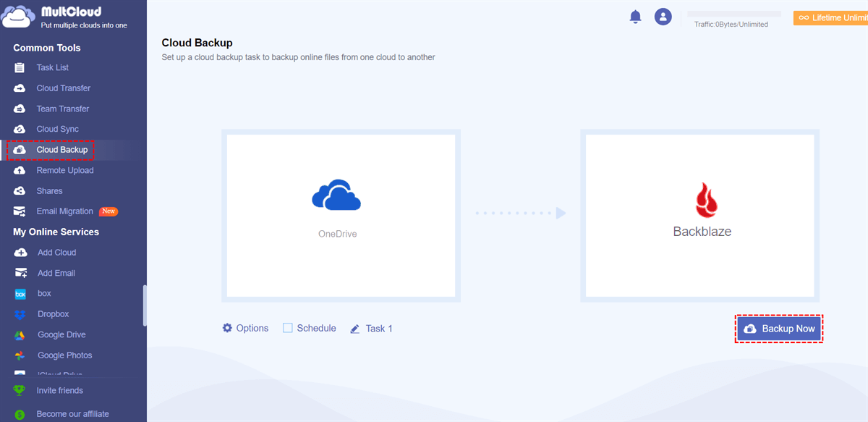Image resolution: width=868 pixels, height=422 pixels.
Task: Open Remote Upload tool
Action: pos(65,170)
